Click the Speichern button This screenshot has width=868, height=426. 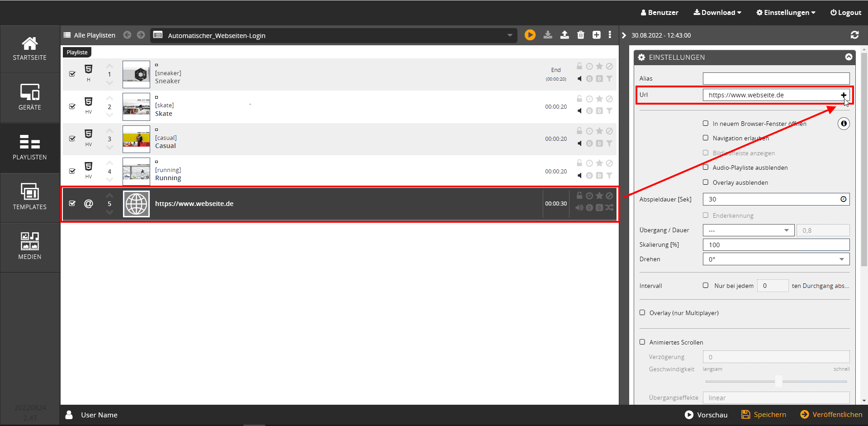tap(764, 415)
